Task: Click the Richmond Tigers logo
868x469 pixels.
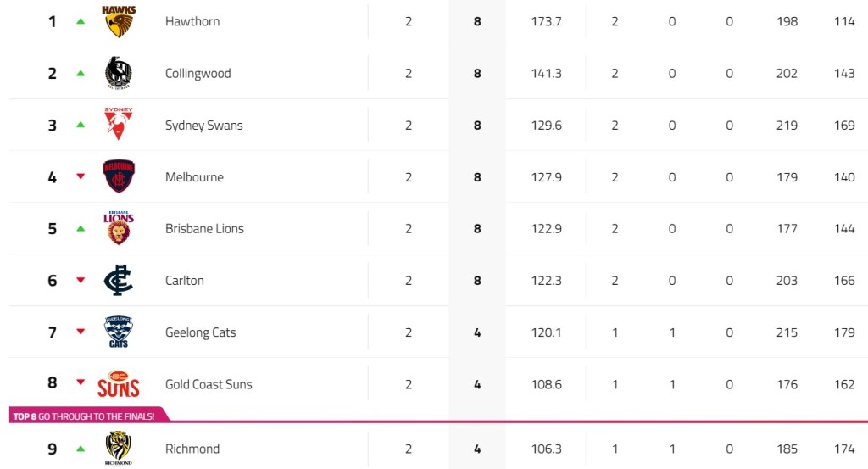Action: (119, 449)
